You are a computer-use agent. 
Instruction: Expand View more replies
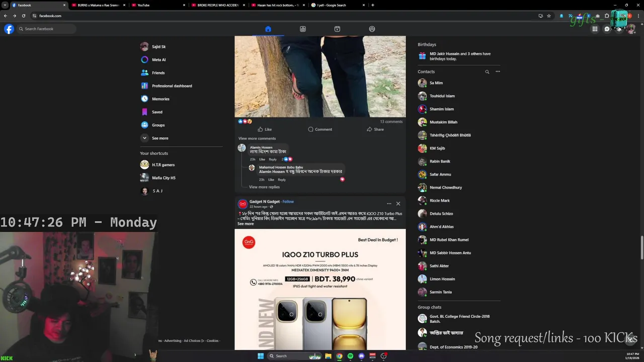coord(264,187)
